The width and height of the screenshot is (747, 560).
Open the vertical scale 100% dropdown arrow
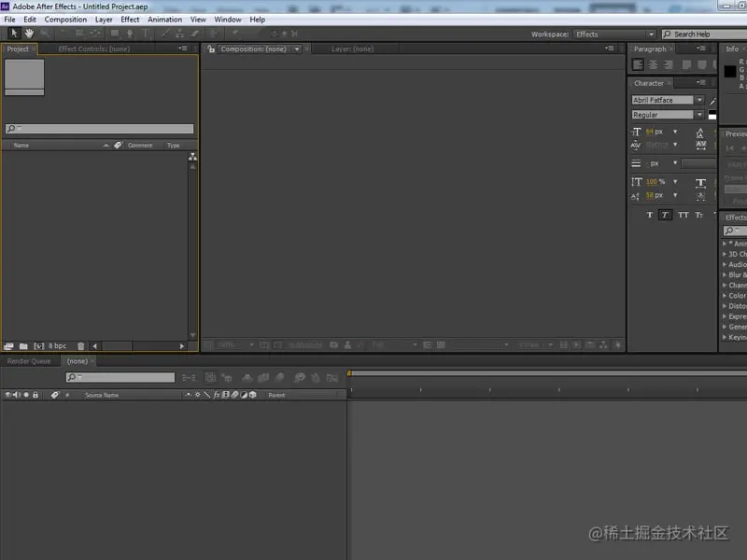tap(675, 181)
